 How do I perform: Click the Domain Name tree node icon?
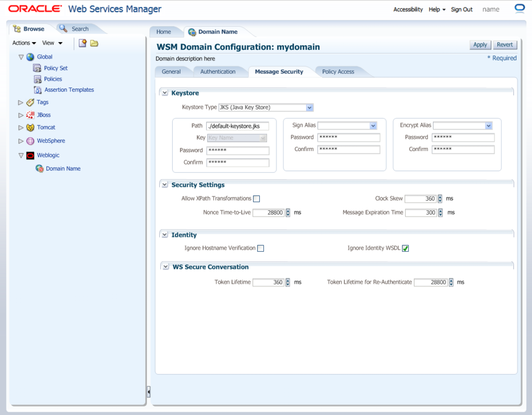pos(39,169)
